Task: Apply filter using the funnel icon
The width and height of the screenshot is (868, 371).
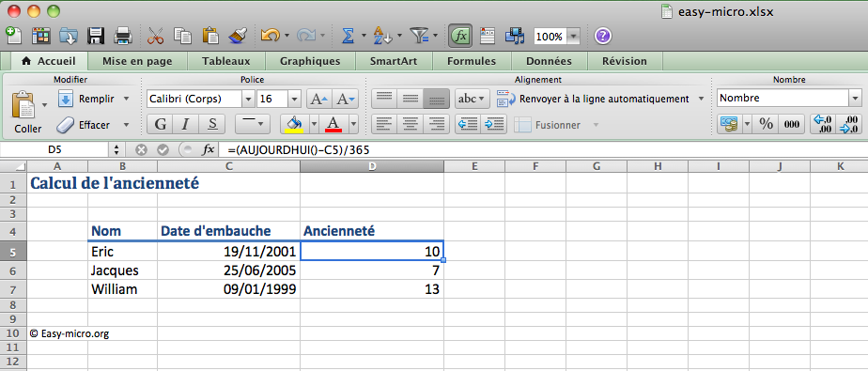Action: (x=419, y=36)
